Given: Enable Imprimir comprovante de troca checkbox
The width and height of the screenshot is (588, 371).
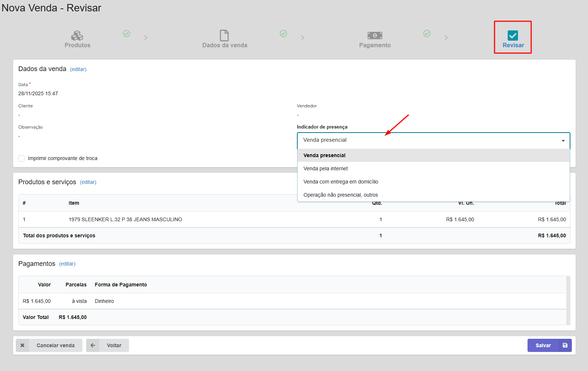Looking at the screenshot, I should click(x=22, y=158).
